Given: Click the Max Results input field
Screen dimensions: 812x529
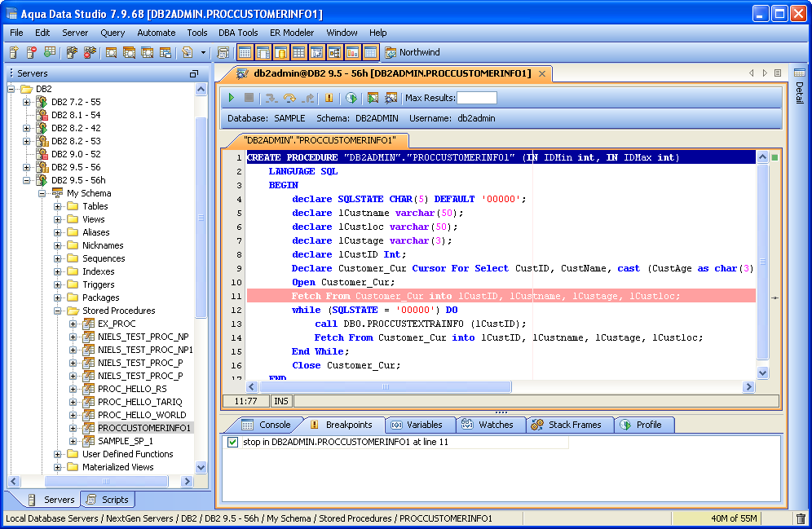Looking at the screenshot, I should (476, 98).
